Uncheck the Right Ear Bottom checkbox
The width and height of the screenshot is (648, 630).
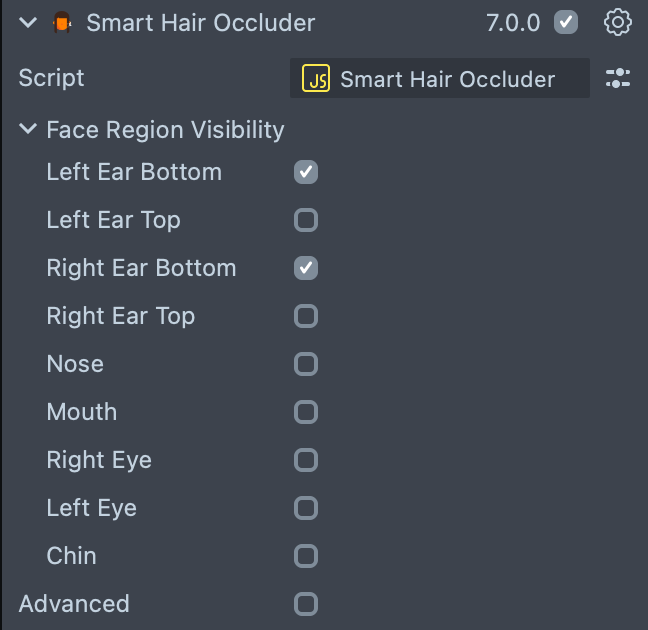[x=306, y=268]
